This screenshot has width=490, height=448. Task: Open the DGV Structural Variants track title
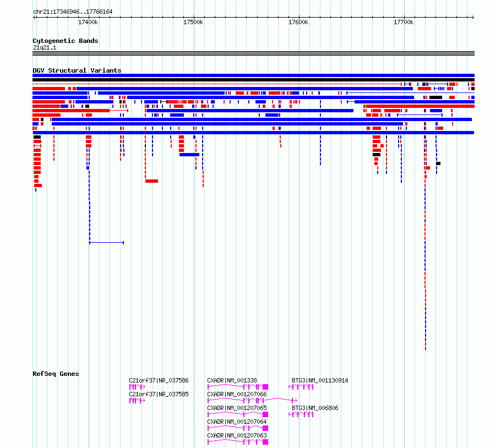point(77,70)
